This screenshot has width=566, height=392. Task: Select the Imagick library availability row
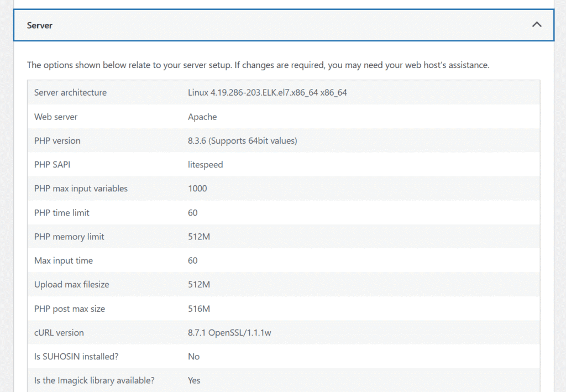[221, 380]
